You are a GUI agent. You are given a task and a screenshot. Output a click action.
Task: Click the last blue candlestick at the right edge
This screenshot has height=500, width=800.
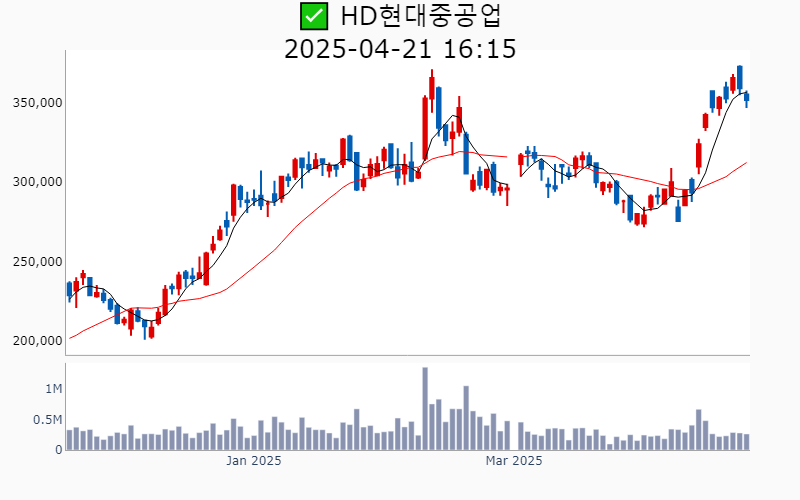[746, 98]
